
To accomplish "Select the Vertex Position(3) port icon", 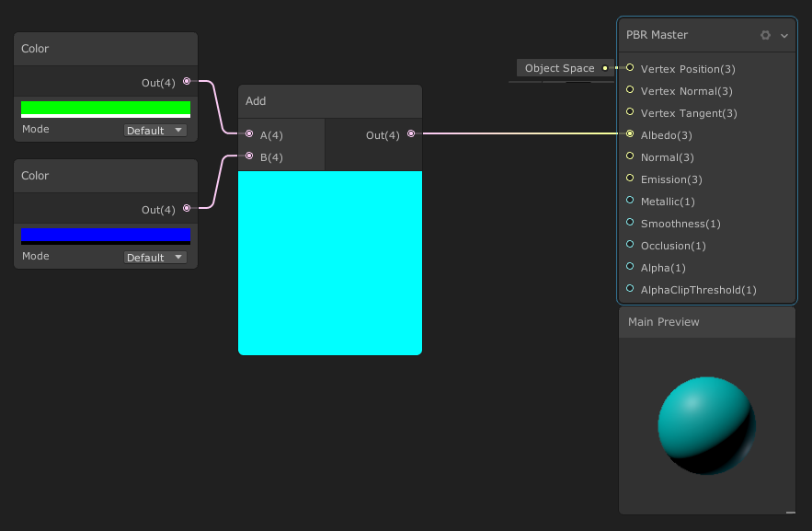I will click(630, 68).
